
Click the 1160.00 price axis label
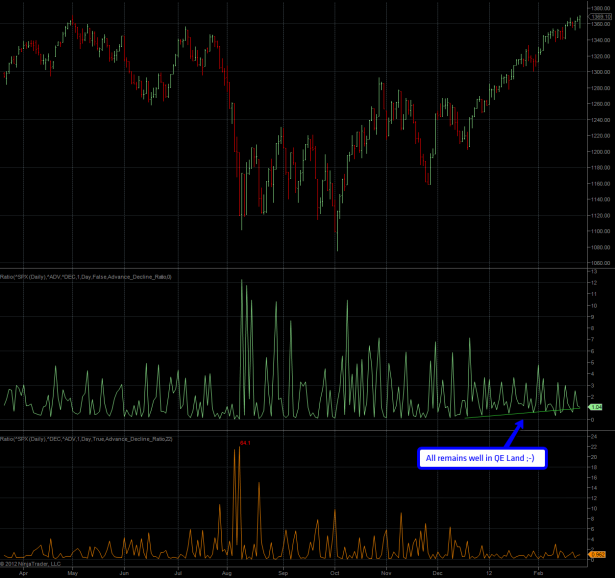pyautogui.click(x=600, y=184)
